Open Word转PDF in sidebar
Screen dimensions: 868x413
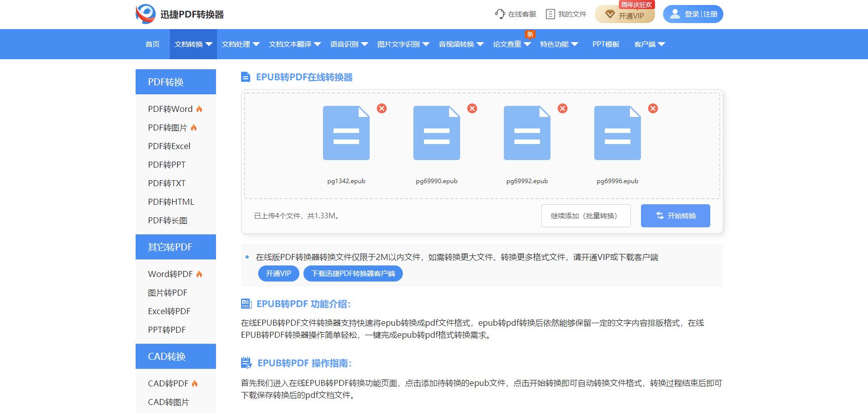[170, 274]
